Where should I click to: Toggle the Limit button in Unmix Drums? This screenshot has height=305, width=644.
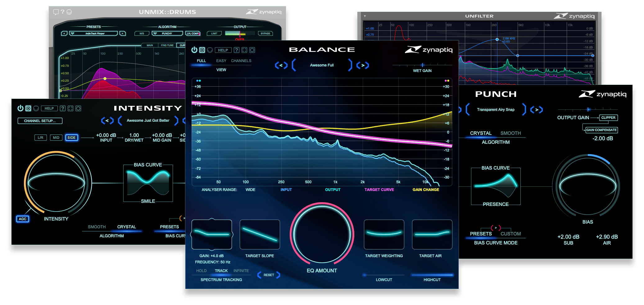pos(214,34)
